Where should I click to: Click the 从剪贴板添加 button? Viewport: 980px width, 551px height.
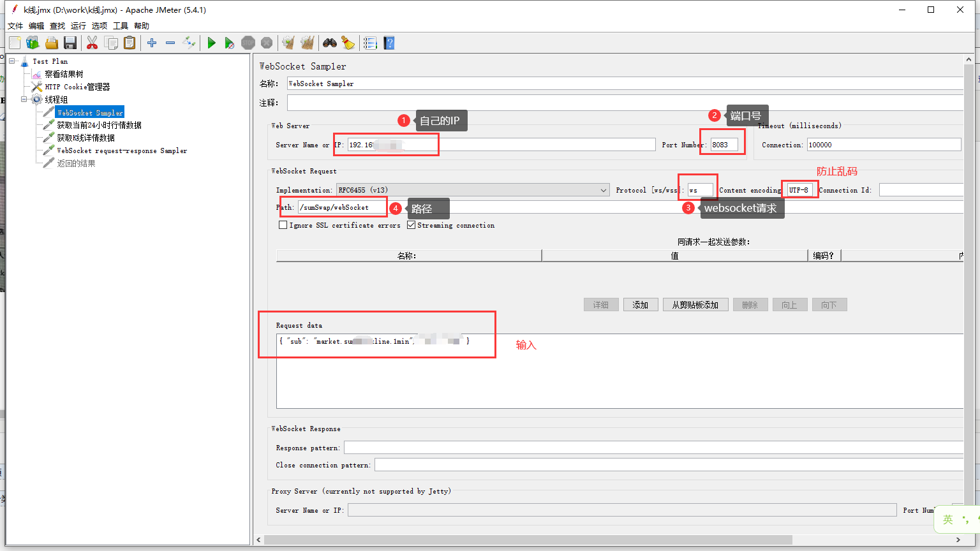[695, 305]
